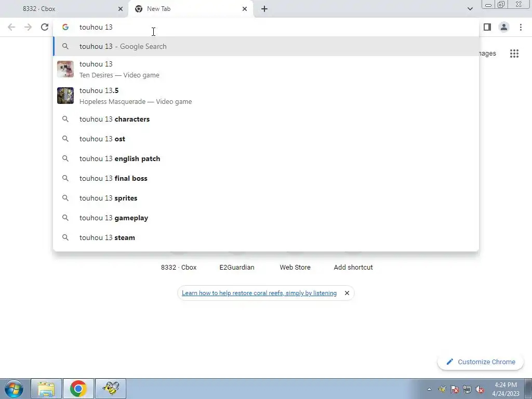Open the Chrome three-dot menu
The height and width of the screenshot is (399, 532).
(521, 27)
